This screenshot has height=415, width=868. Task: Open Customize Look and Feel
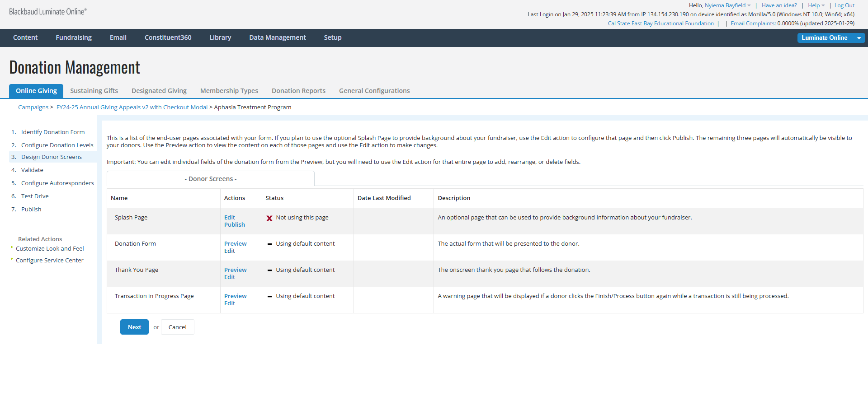coord(50,249)
